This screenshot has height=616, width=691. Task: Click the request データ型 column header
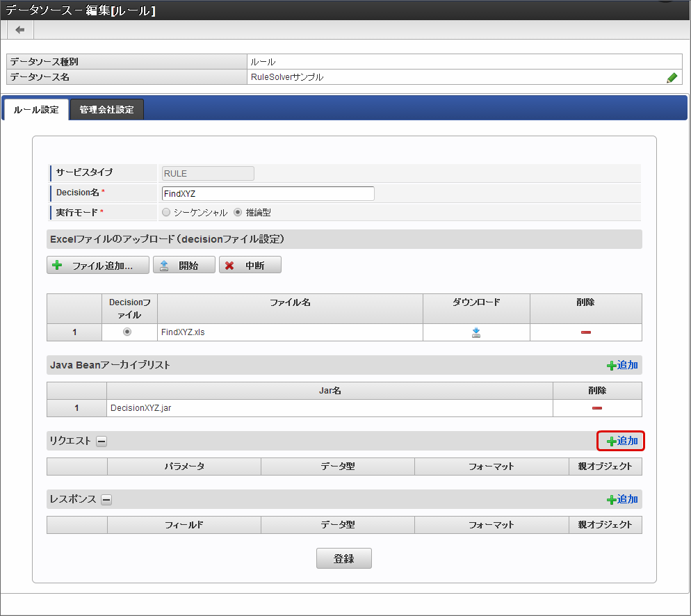pyautogui.click(x=338, y=467)
